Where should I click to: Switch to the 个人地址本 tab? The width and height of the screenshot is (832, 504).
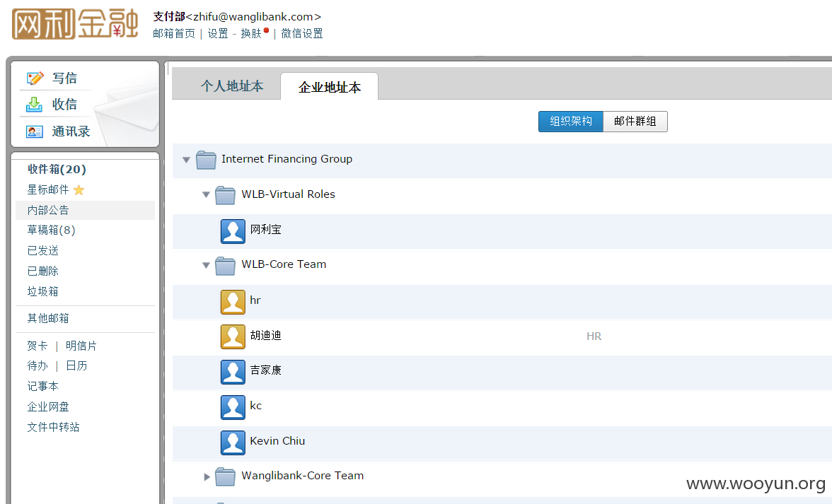232,86
